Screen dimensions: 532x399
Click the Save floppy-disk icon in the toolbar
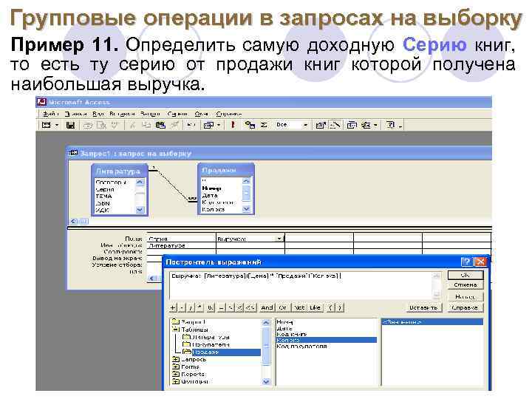(x=70, y=125)
